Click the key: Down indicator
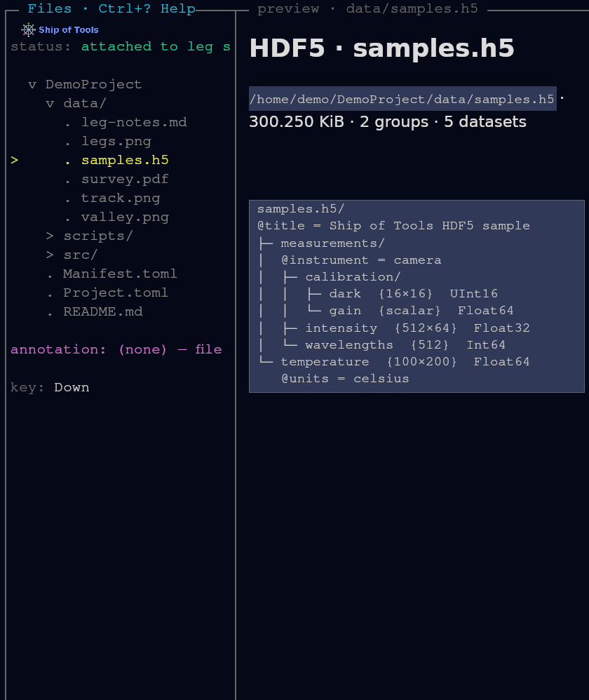This screenshot has width=589, height=700. coord(50,387)
